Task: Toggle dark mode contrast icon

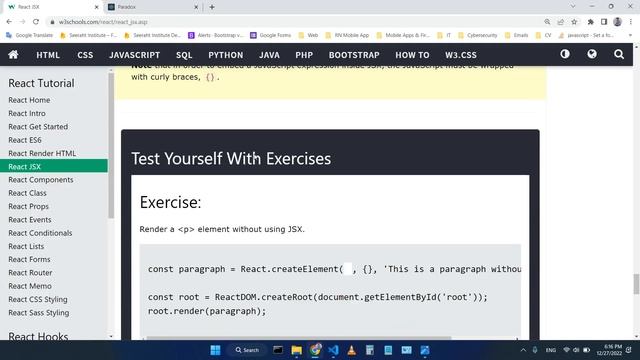Action: tap(565, 54)
